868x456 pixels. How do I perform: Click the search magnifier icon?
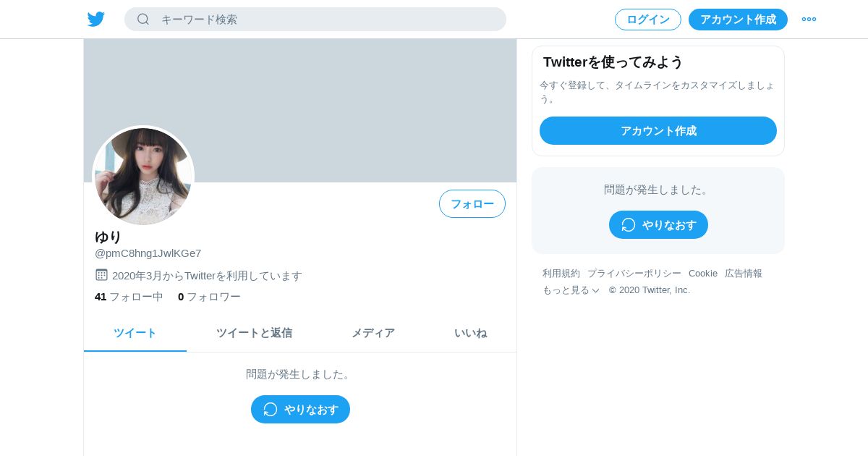[143, 20]
